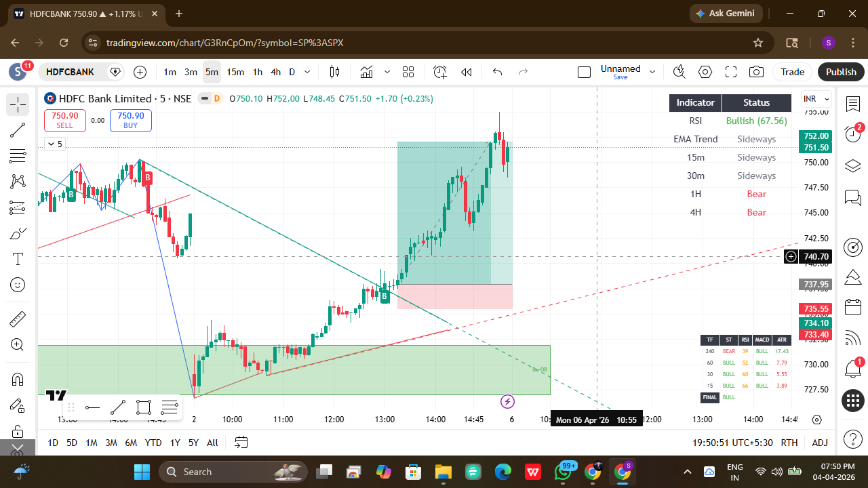
Task: Select the 3m timeframe
Action: pyautogui.click(x=191, y=72)
